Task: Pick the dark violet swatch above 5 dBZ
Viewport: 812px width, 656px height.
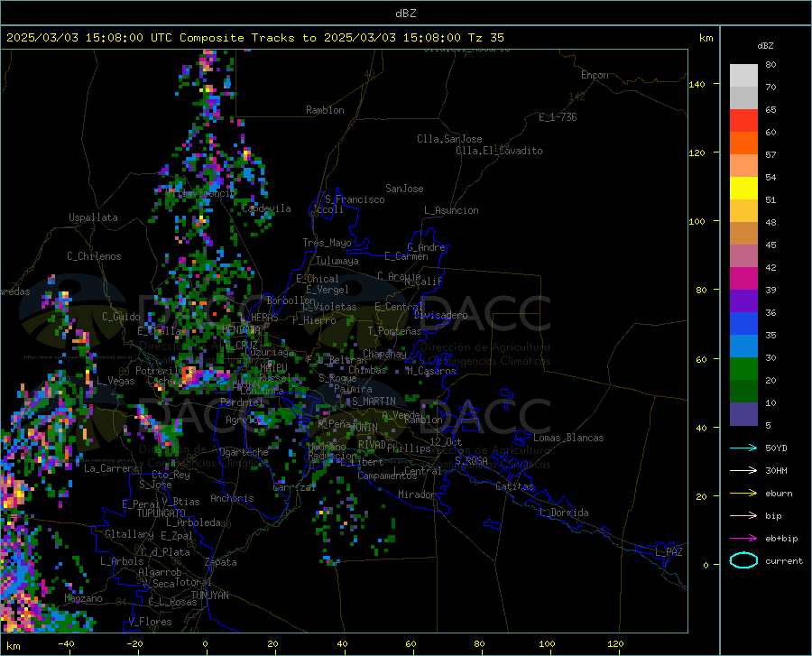Action: coord(743,414)
